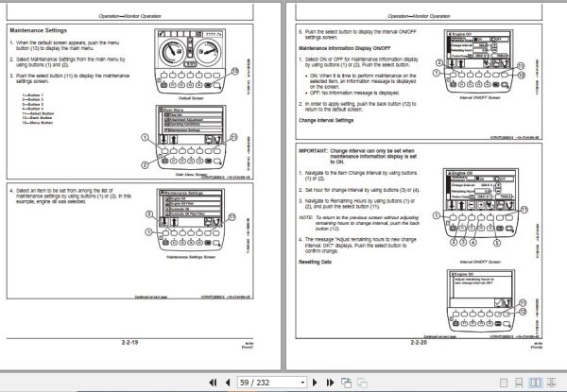Screen dimensions: 567x392
Task: Click page number 2-2-20 at the right page footer
Action: tap(419, 342)
